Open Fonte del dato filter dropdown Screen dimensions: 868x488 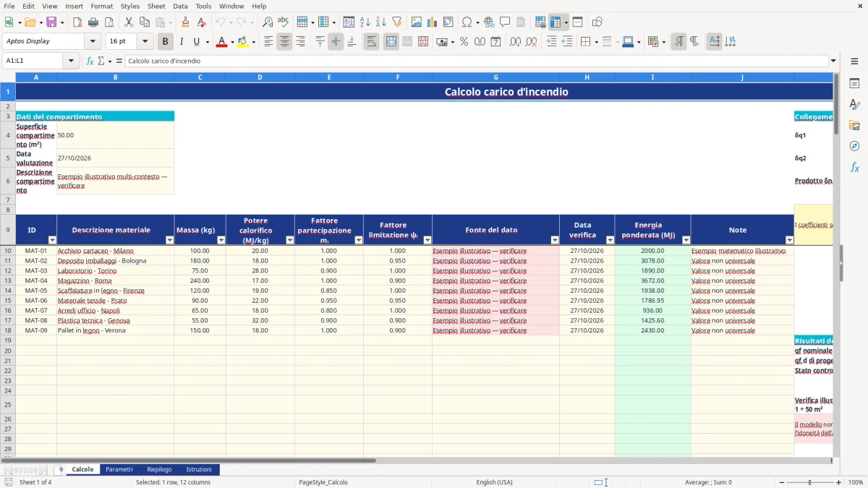(555, 240)
